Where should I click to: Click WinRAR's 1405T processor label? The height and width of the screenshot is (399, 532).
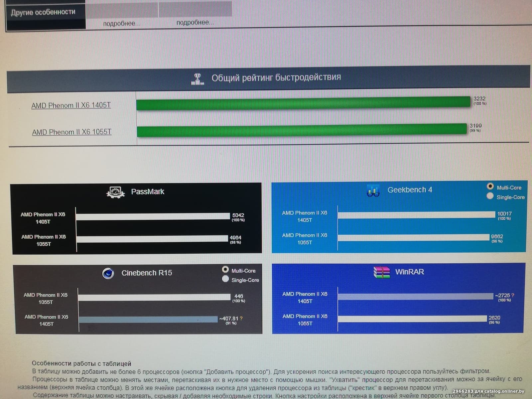click(305, 298)
